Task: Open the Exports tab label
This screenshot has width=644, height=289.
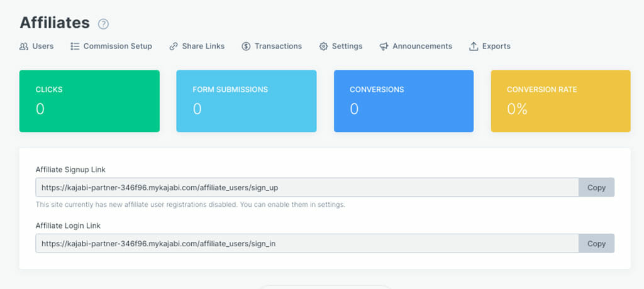Action: (x=496, y=46)
